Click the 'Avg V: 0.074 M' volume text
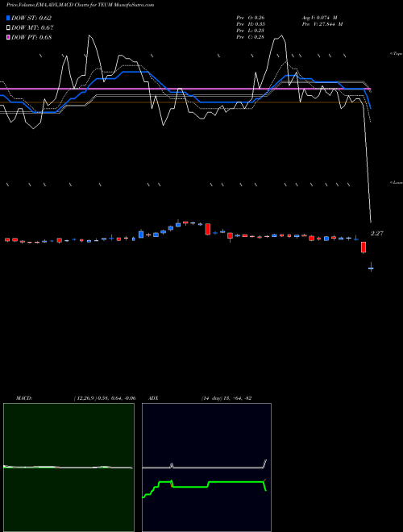The height and width of the screenshot is (532, 403). coord(319,18)
